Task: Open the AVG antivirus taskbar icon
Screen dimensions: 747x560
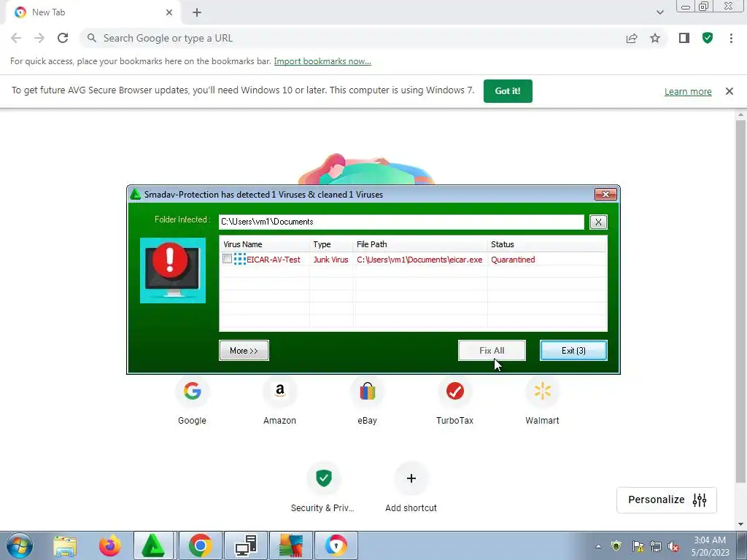Action: [291, 545]
